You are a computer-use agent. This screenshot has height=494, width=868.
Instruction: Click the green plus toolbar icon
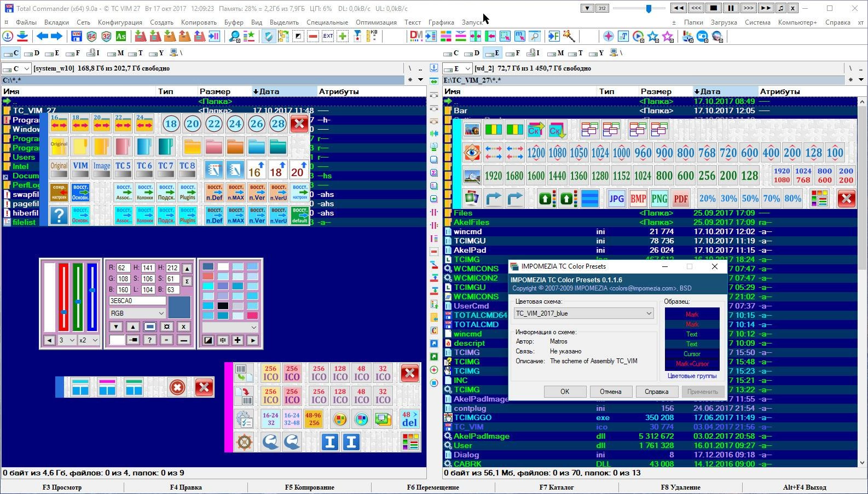coord(343,36)
